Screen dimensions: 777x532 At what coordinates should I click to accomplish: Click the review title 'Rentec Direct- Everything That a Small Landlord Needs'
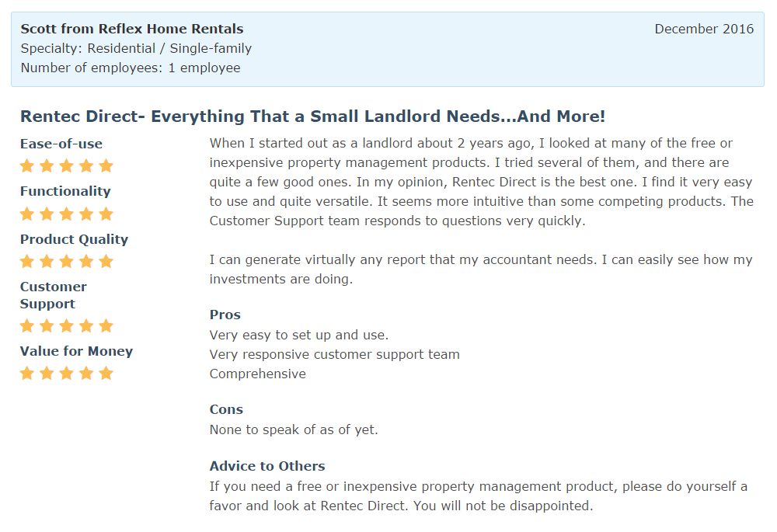tap(312, 116)
